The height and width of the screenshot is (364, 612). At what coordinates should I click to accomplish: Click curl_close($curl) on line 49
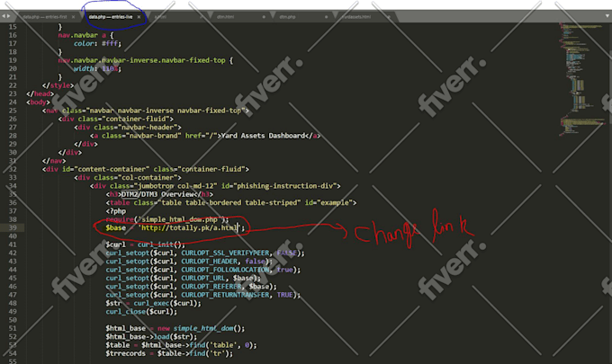[141, 311]
